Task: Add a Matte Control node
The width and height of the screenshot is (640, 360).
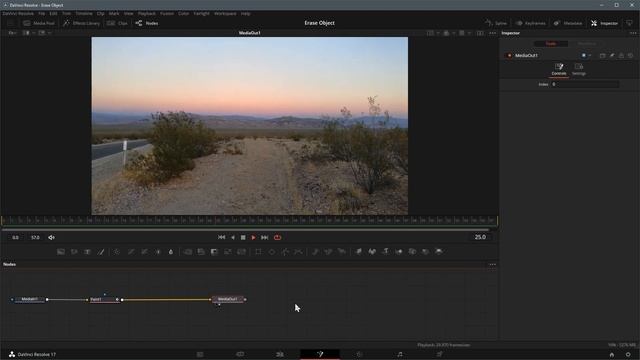Action: (214, 252)
